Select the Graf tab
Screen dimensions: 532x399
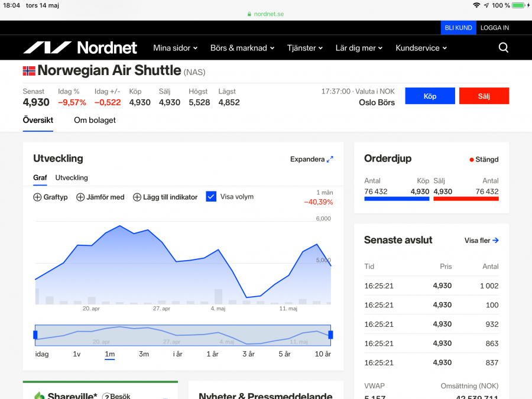40,177
